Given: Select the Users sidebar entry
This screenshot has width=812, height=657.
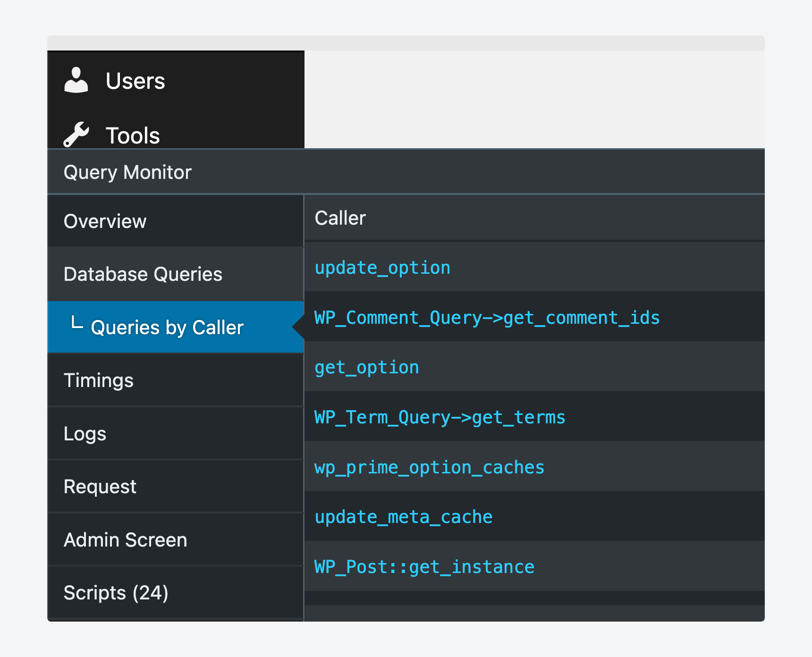Looking at the screenshot, I should click(135, 81).
